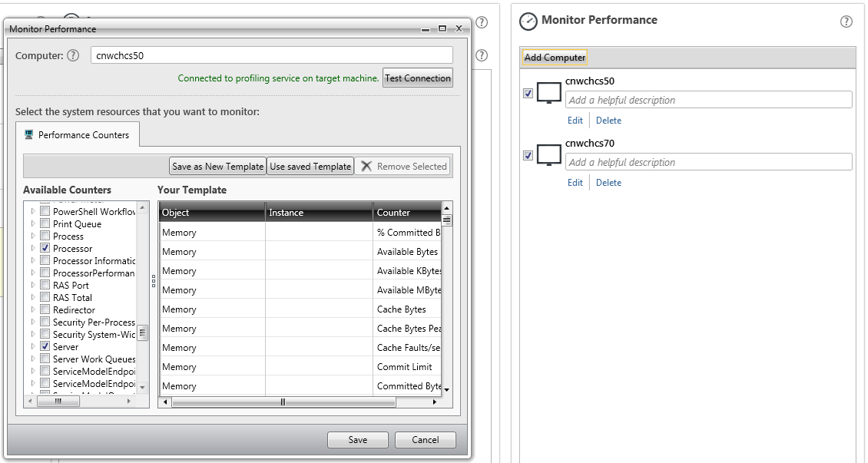Click the splitter grip between counters and template

154,282
